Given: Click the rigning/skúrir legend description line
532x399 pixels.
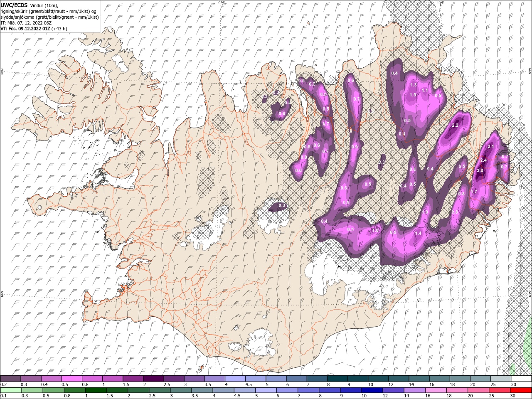Looking at the screenshot, I should [49, 11].
